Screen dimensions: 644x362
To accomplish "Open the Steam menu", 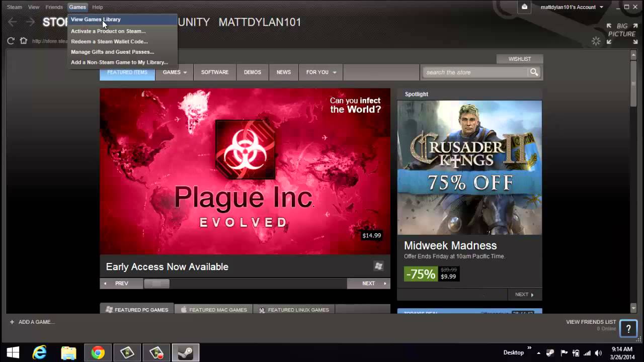I will coord(14,7).
